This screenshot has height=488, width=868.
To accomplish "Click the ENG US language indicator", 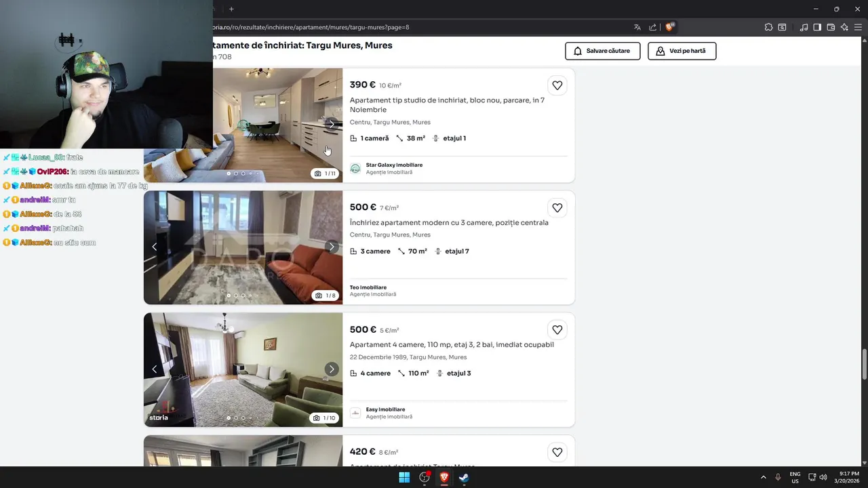I will tap(795, 477).
